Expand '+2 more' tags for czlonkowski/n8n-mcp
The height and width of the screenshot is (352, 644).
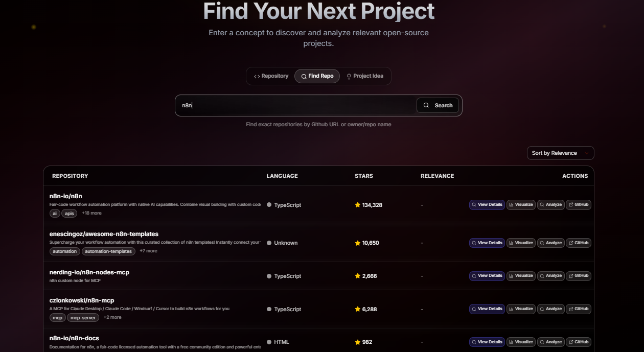coord(112,317)
